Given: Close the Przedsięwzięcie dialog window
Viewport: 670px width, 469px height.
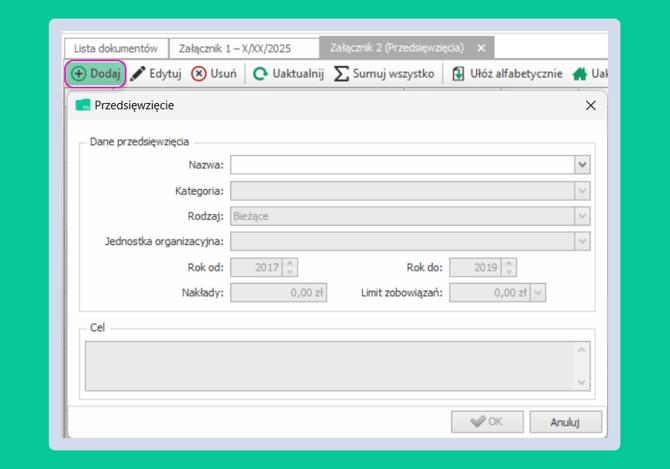Looking at the screenshot, I should [x=590, y=105].
